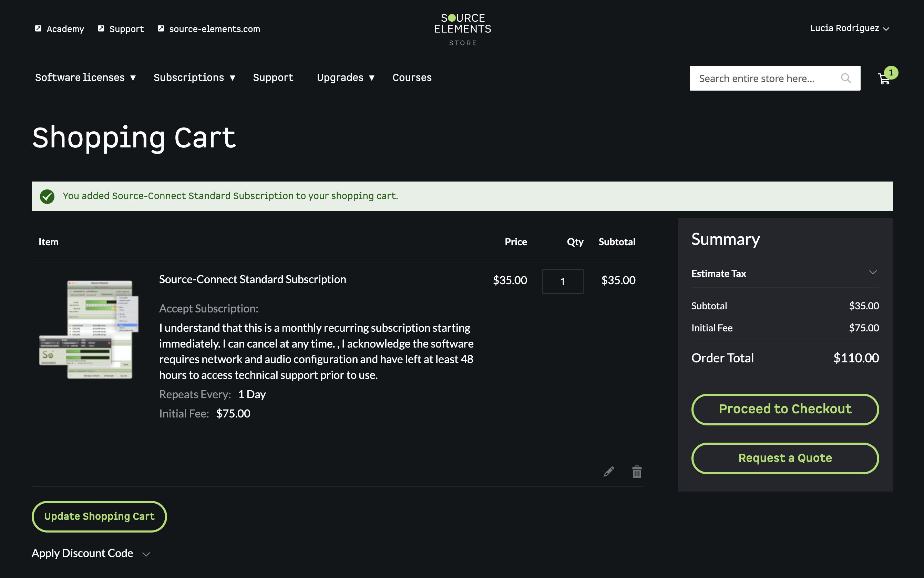
Task: Click the Academy external link icon
Action: [x=38, y=29]
